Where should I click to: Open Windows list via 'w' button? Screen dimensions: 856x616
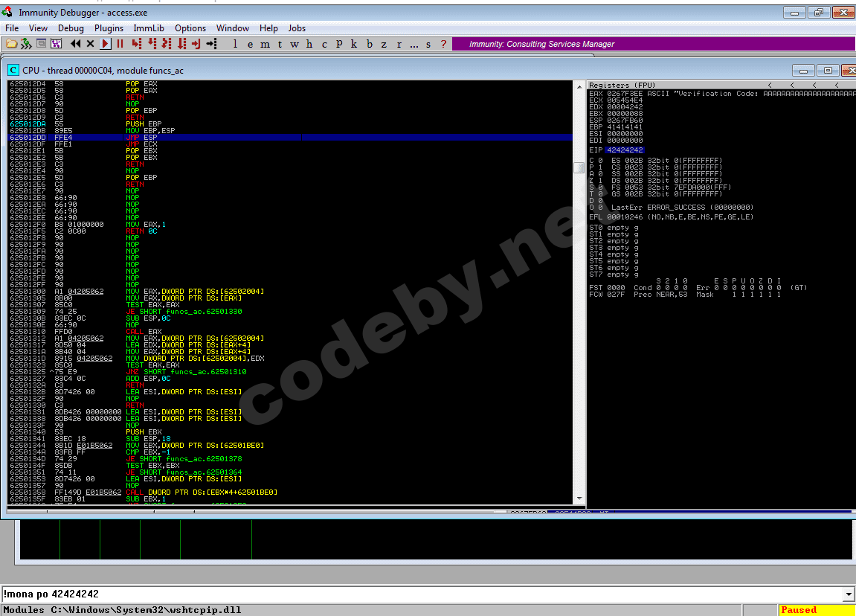click(295, 44)
